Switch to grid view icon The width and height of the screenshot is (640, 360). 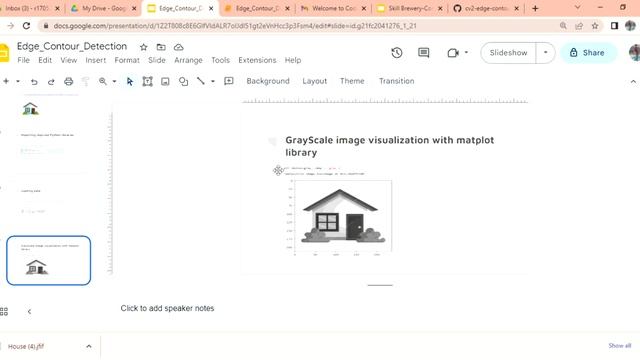point(4,311)
